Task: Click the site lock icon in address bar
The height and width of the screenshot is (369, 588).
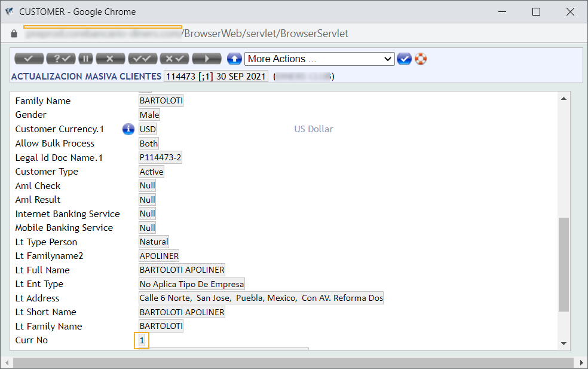Action: tap(14, 33)
